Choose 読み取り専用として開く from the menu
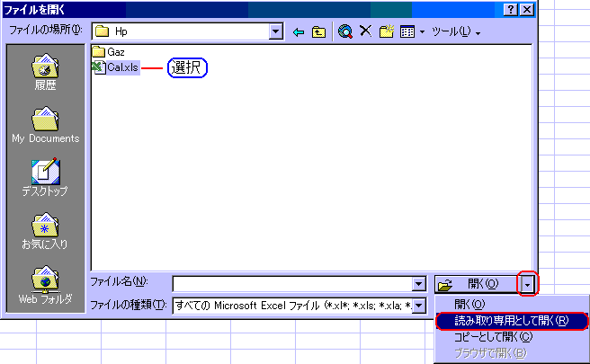Viewport: 590px width, 364px height. [510, 320]
